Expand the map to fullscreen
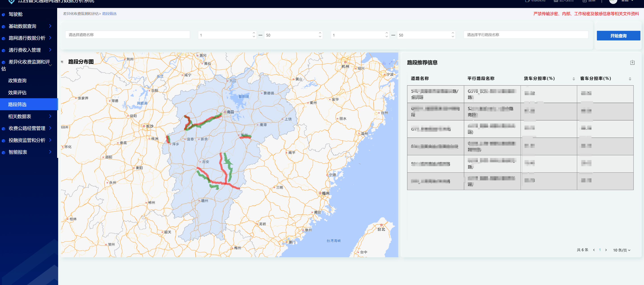This screenshot has width=644, height=285. [x=391, y=63]
